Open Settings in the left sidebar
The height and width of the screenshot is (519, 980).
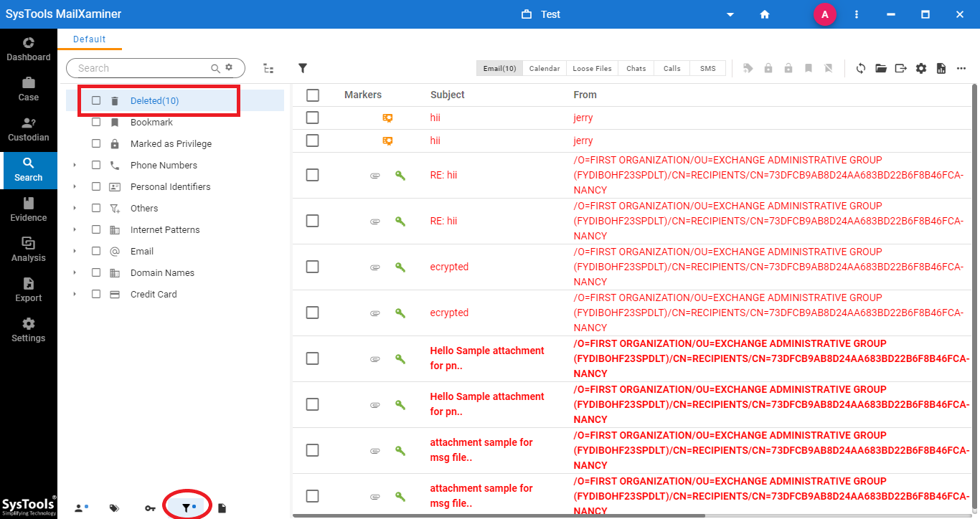pyautogui.click(x=29, y=330)
